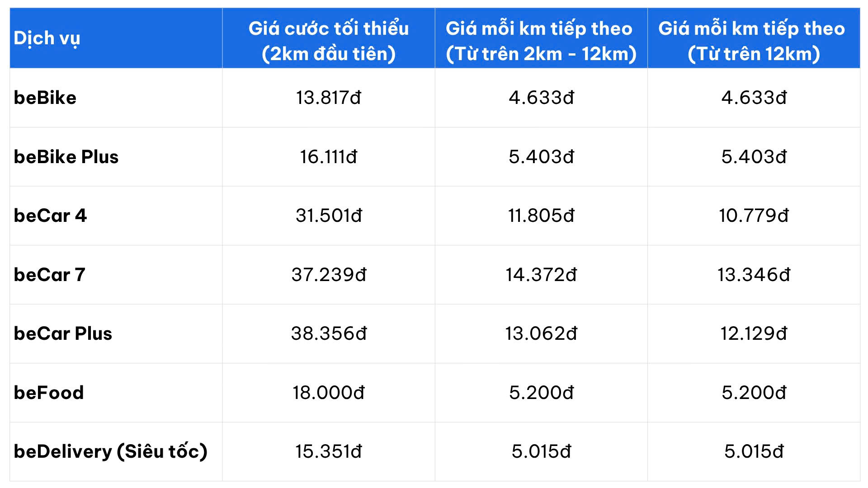Viewport: 868px width, 488px height.
Task: Click the 12.129đ beCar Plus cell
Action: tap(754, 333)
